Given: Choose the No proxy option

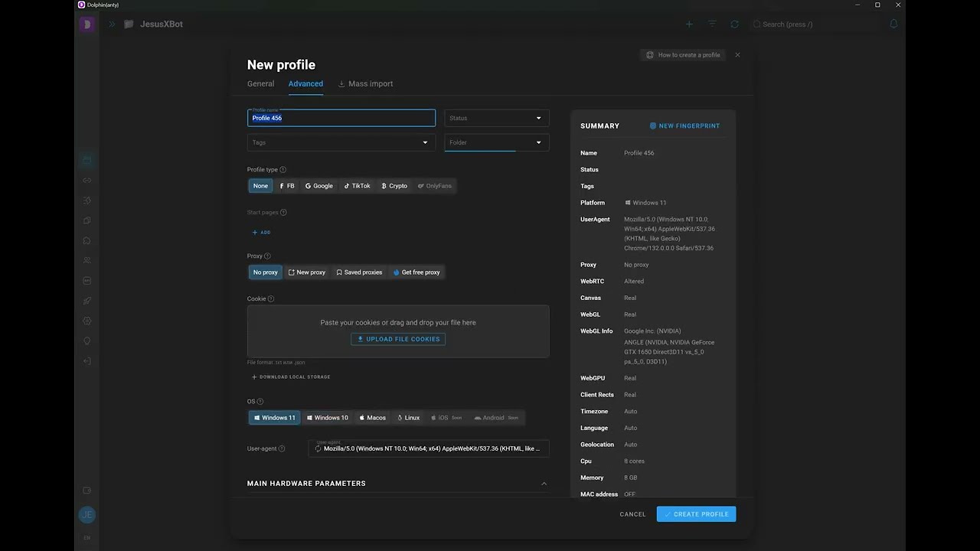Looking at the screenshot, I should (266, 272).
